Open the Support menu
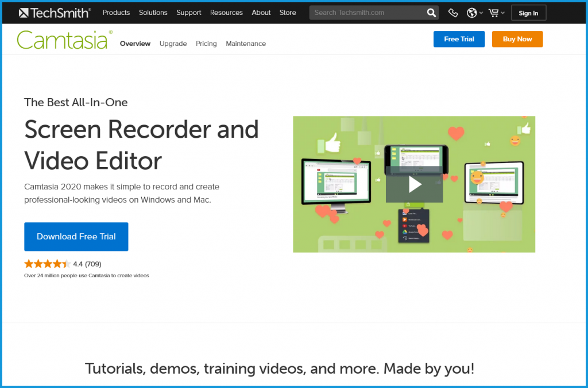588x388 pixels. pos(188,13)
